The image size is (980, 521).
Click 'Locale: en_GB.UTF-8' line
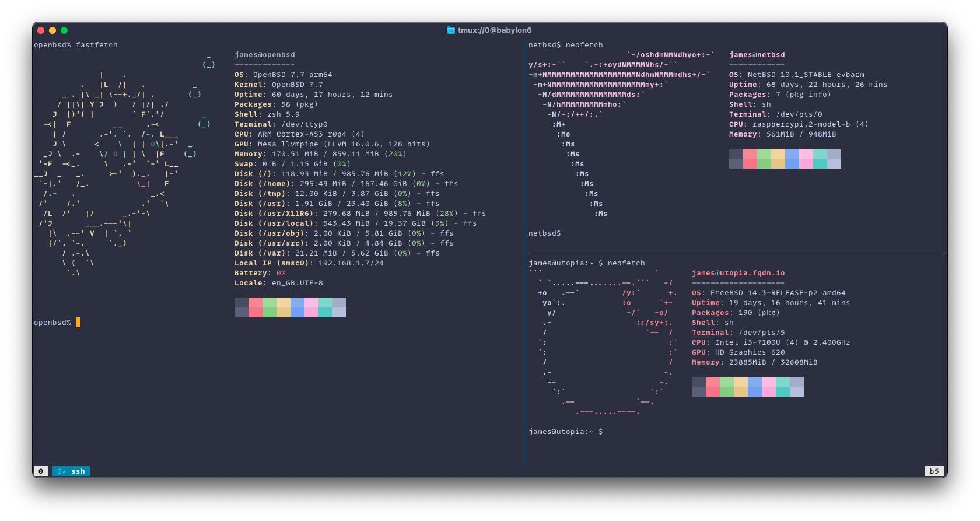(279, 283)
